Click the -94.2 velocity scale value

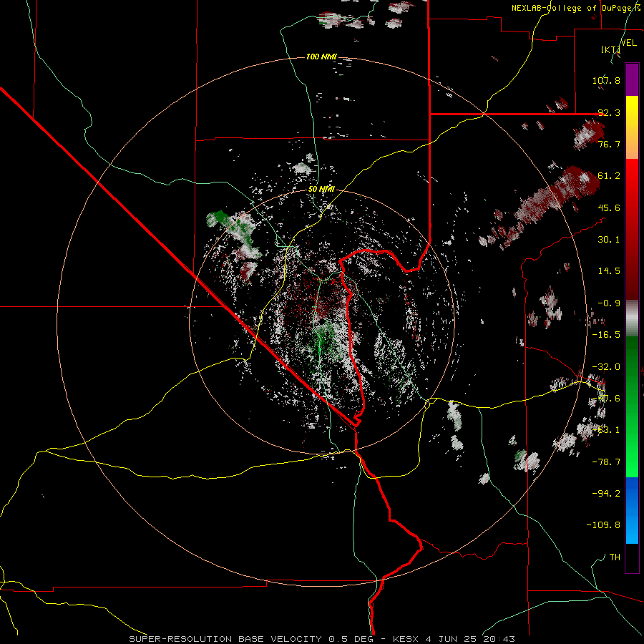[606, 494]
